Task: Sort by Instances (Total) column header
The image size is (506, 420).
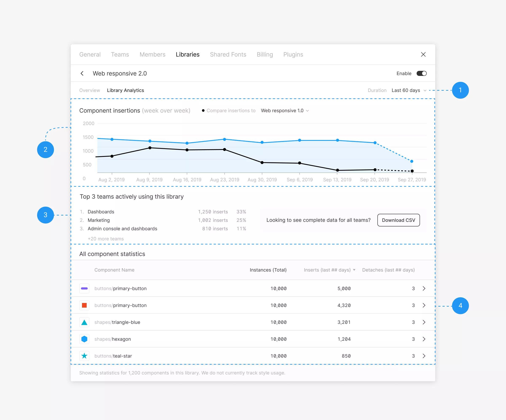Action: 268,270
